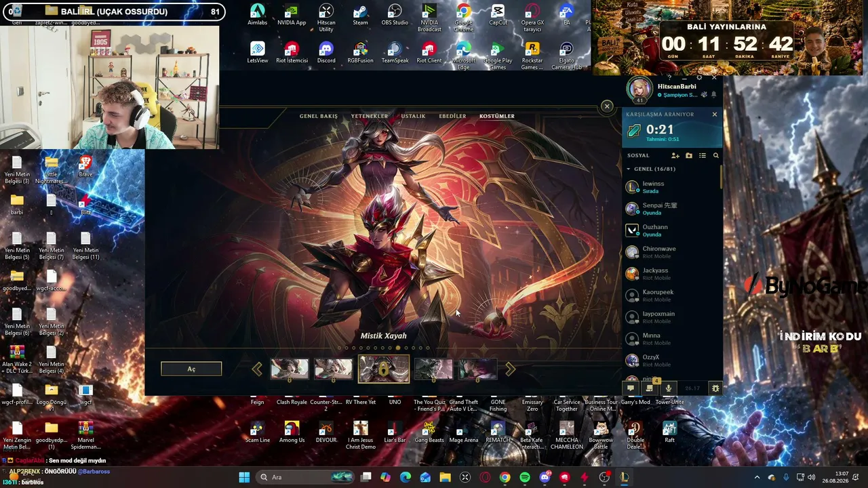The width and height of the screenshot is (868, 488).
Task: Launch NVIDIA App from the desktop
Action: tap(292, 15)
